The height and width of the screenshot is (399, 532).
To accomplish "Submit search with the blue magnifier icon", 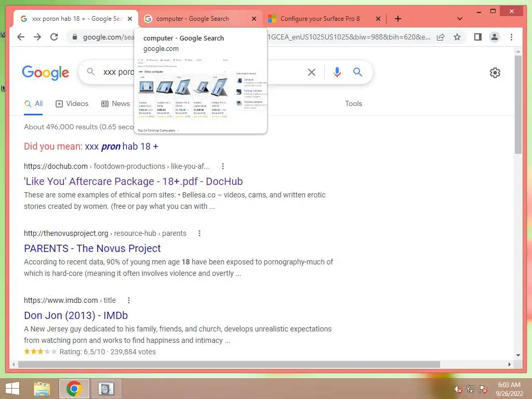I will [x=357, y=72].
